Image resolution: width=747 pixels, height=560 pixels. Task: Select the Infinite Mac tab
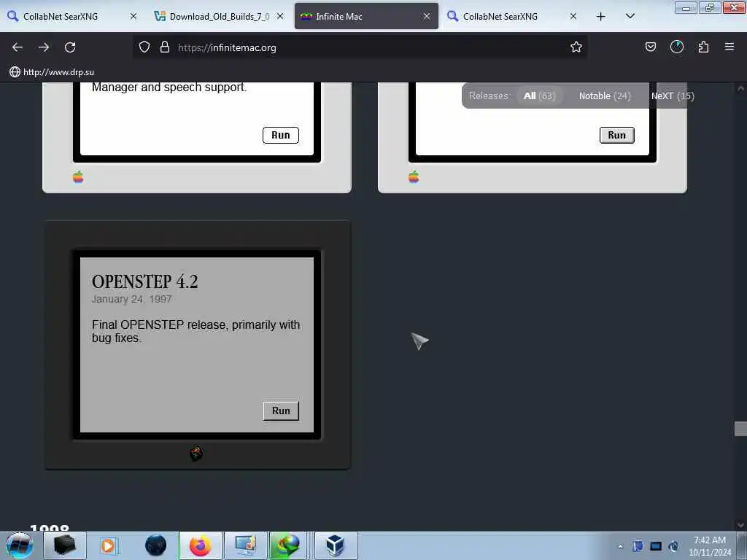click(366, 16)
